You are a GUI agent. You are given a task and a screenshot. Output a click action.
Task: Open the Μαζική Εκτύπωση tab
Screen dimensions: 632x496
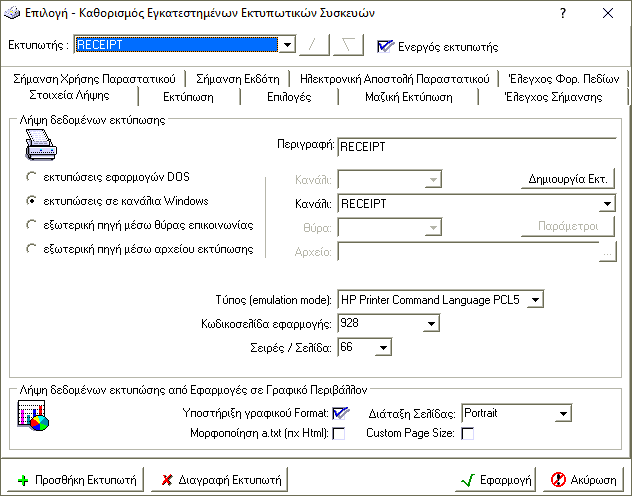pyautogui.click(x=408, y=97)
